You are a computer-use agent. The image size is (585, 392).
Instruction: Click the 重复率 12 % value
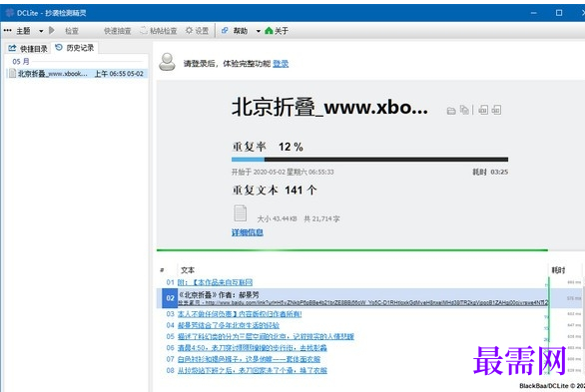[x=291, y=147]
